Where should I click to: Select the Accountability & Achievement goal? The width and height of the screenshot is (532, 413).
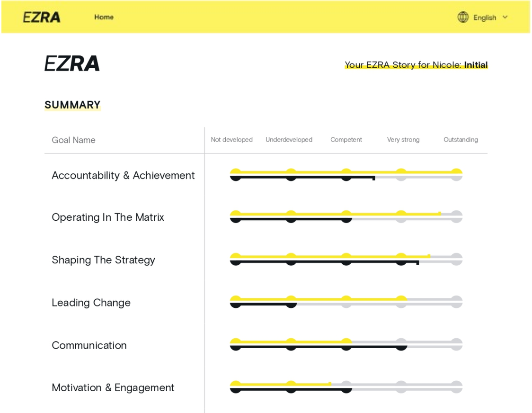(x=123, y=175)
